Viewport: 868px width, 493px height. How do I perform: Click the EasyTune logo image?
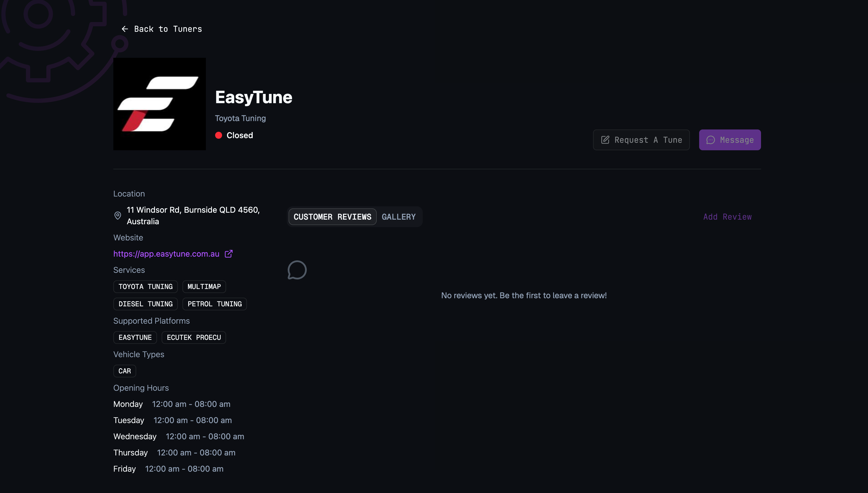(159, 104)
